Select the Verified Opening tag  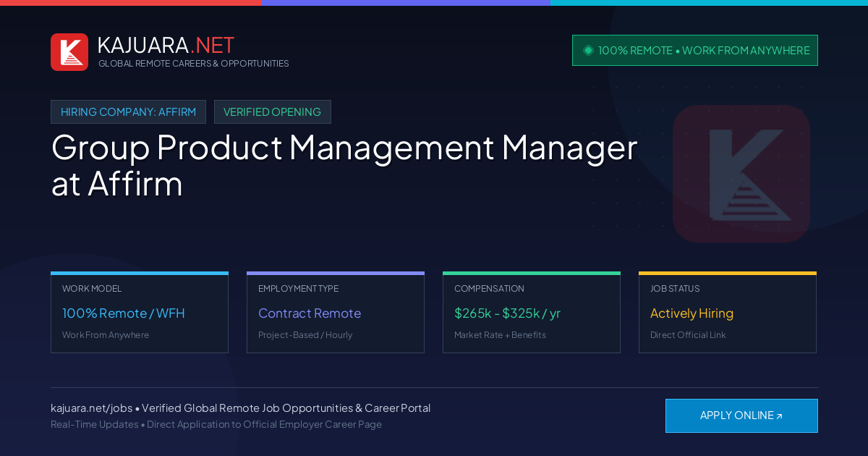(x=272, y=111)
